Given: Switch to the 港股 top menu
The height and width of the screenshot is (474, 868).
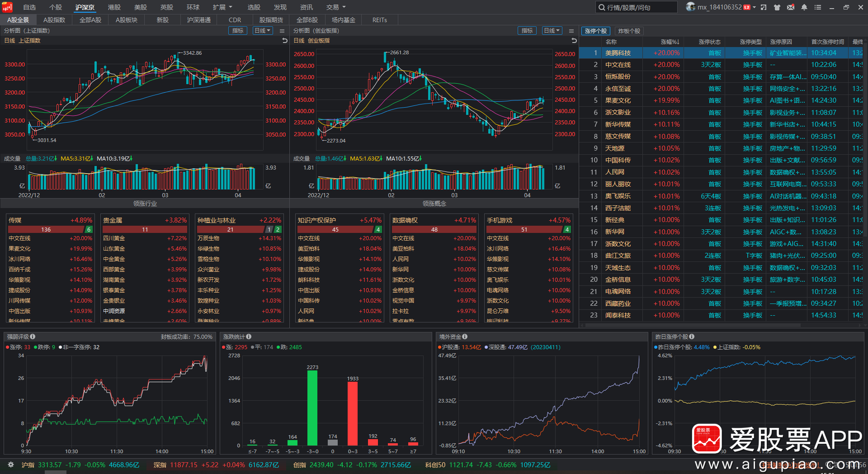Looking at the screenshot, I should coord(114,7).
